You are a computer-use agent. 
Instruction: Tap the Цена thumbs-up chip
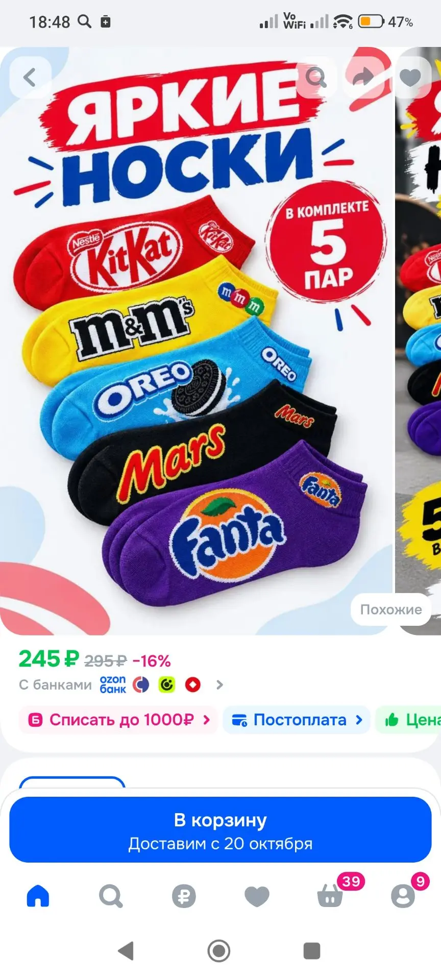408,720
